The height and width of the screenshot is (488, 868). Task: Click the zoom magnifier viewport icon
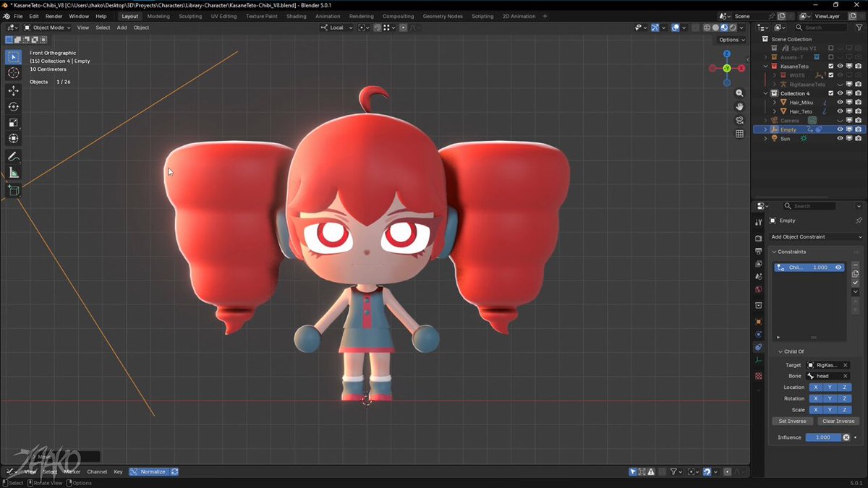coord(739,93)
